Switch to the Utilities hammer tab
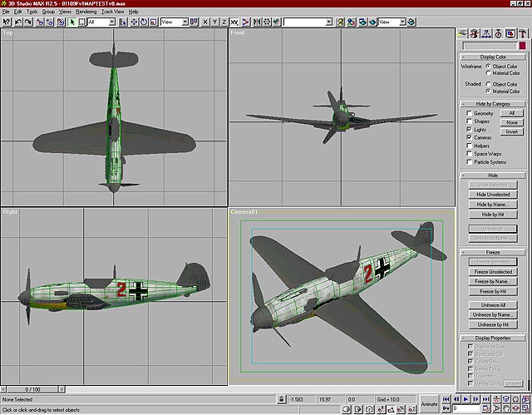The image size is (532, 415). point(523,33)
